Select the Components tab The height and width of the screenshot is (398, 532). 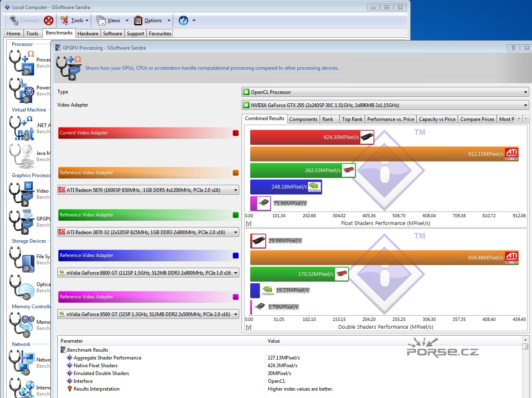click(303, 119)
